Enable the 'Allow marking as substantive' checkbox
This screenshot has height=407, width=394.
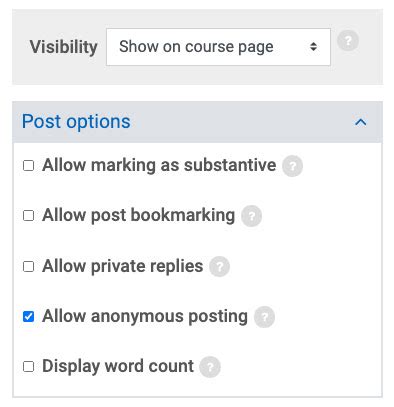[28, 166]
